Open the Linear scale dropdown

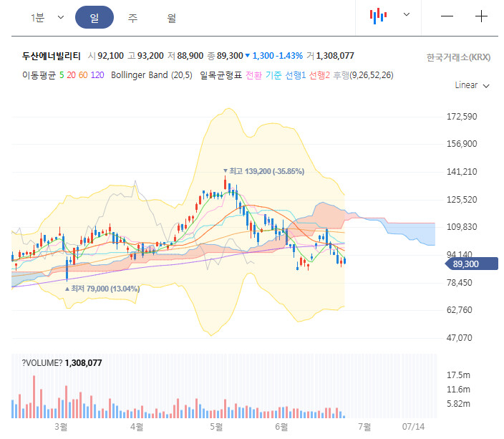472,85
